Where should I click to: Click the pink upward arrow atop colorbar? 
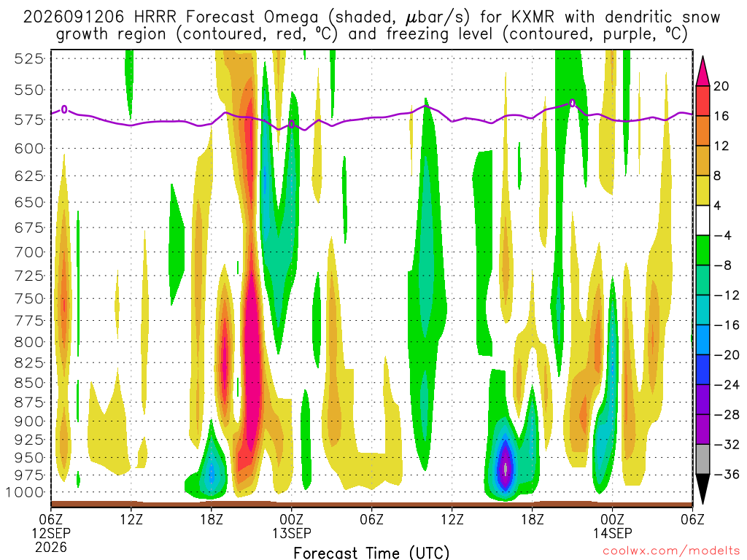pos(703,71)
